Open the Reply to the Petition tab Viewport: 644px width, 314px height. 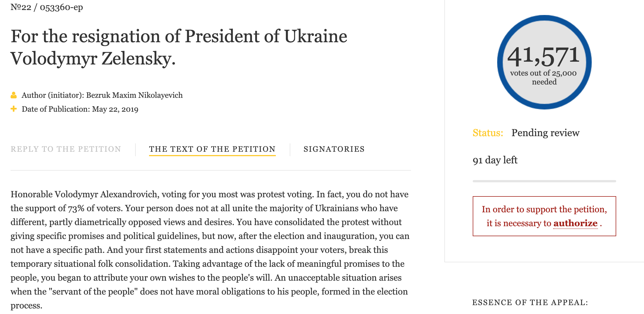coord(66,149)
